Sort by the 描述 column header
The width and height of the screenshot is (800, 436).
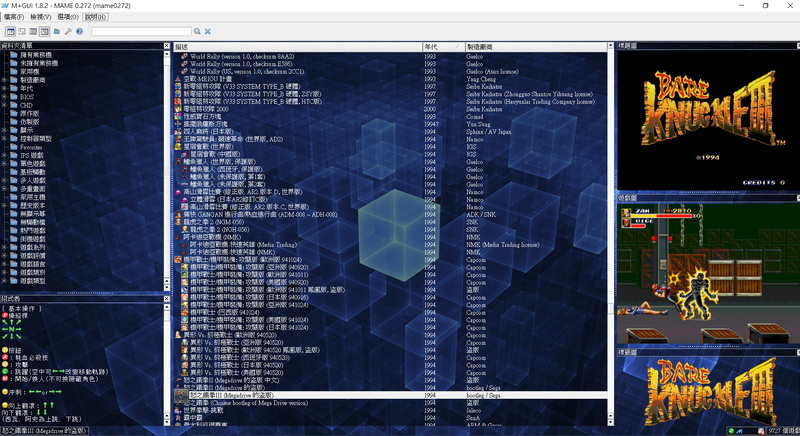coord(297,47)
